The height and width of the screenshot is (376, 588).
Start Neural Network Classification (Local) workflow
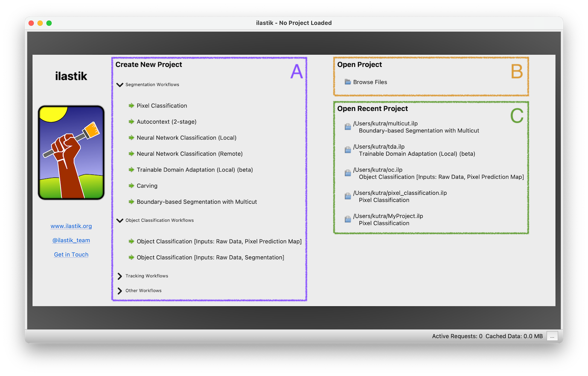pos(186,138)
